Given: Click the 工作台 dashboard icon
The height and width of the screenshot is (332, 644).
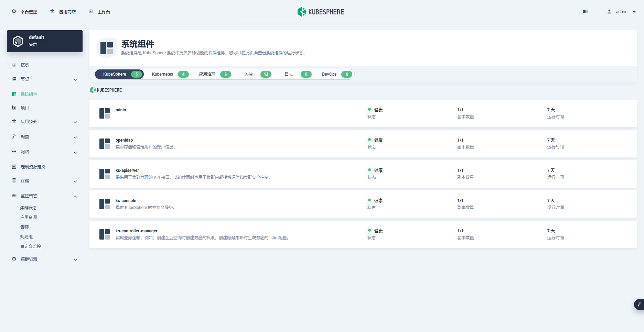Looking at the screenshot, I should pyautogui.click(x=91, y=11).
